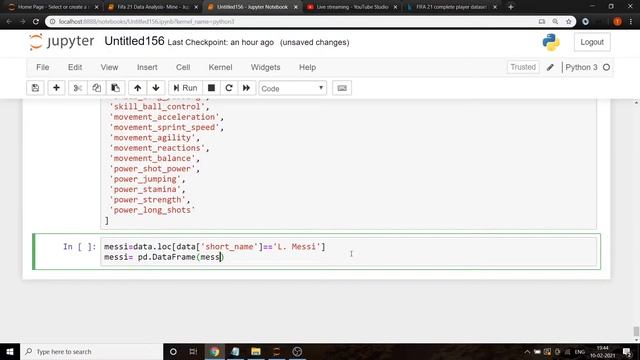Open the Cell menu
The width and height of the screenshot is (640, 360).
(183, 67)
